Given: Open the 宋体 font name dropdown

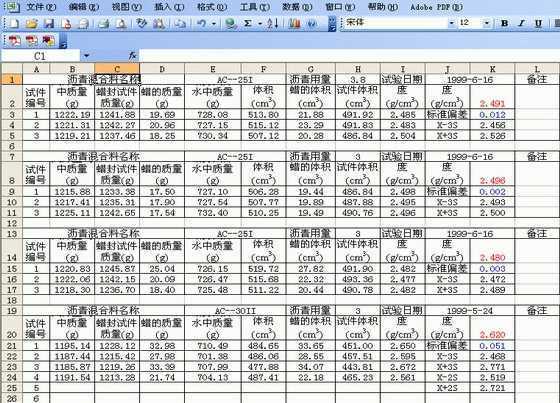Looking at the screenshot, I should (x=451, y=23).
